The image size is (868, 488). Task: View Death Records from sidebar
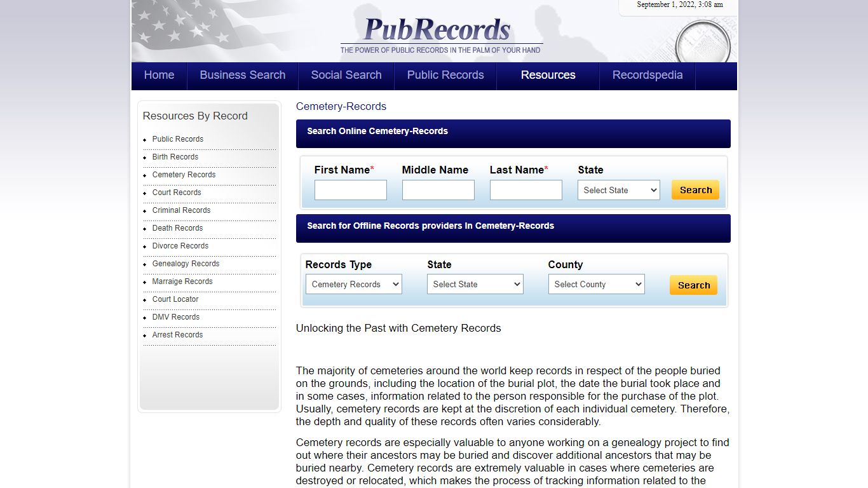coord(177,228)
